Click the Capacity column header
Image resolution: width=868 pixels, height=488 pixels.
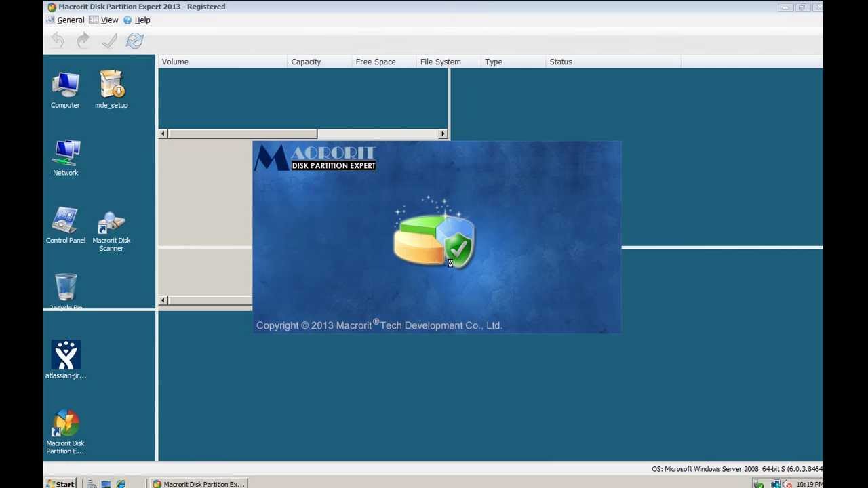point(319,62)
